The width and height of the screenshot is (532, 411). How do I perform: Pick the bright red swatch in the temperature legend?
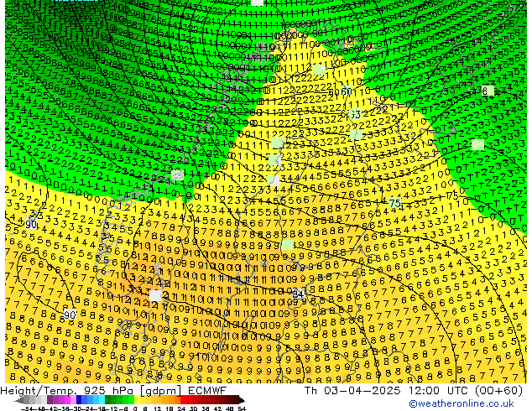(x=184, y=400)
